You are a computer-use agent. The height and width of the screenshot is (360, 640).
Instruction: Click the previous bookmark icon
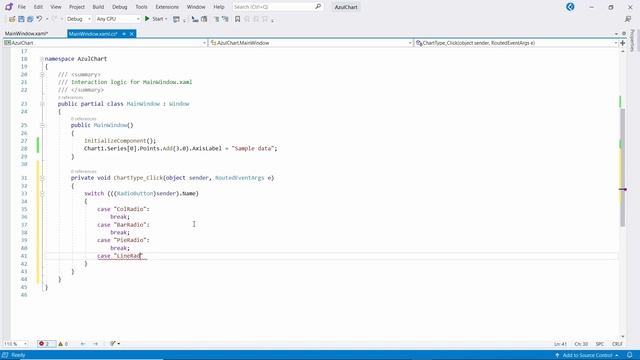(x=247, y=19)
